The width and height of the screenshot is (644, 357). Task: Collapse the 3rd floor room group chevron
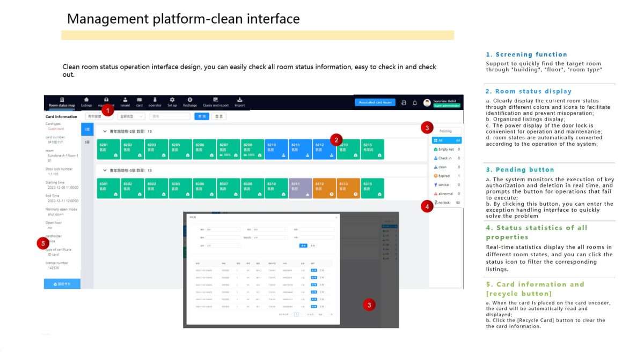tap(105, 170)
